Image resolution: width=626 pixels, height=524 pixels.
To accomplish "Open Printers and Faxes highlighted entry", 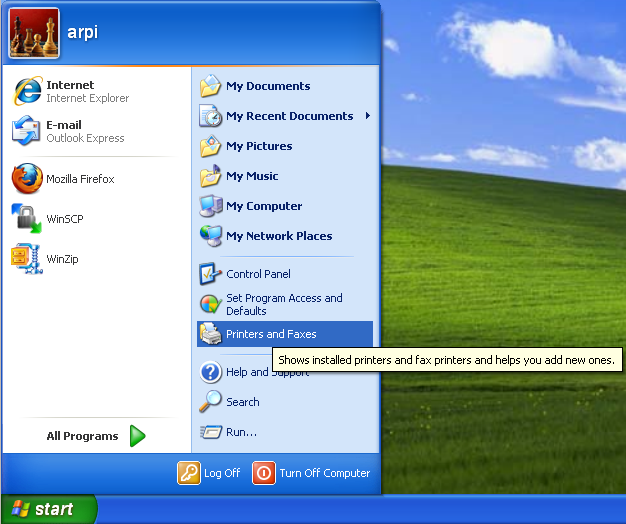I will (x=285, y=334).
